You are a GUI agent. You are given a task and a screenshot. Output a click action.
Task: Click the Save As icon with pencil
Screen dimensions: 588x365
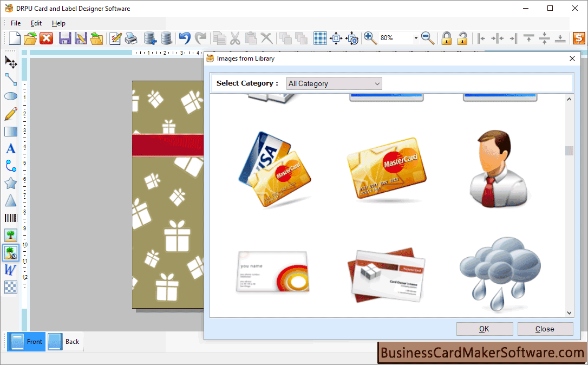tap(81, 38)
